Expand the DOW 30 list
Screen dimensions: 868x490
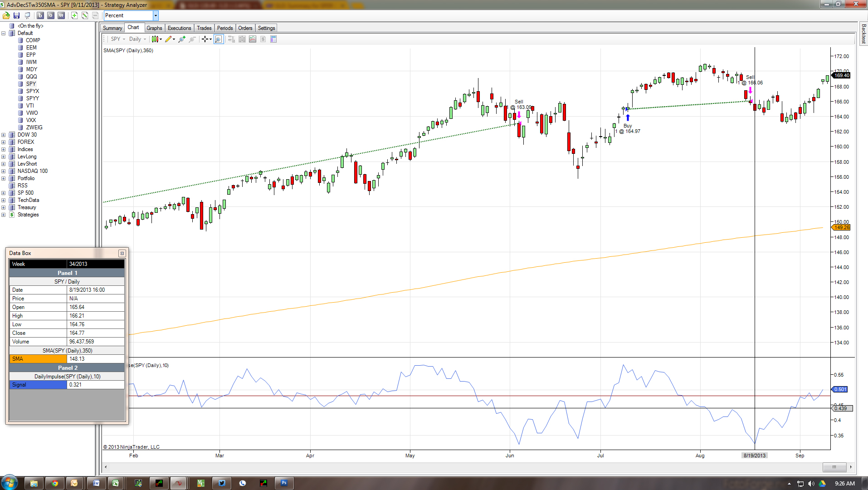(x=4, y=135)
